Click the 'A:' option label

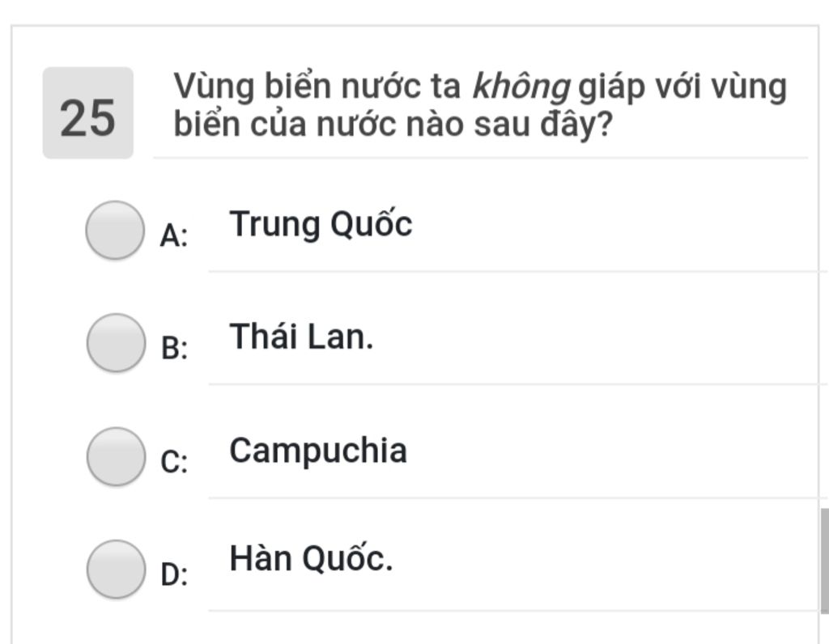(x=174, y=235)
